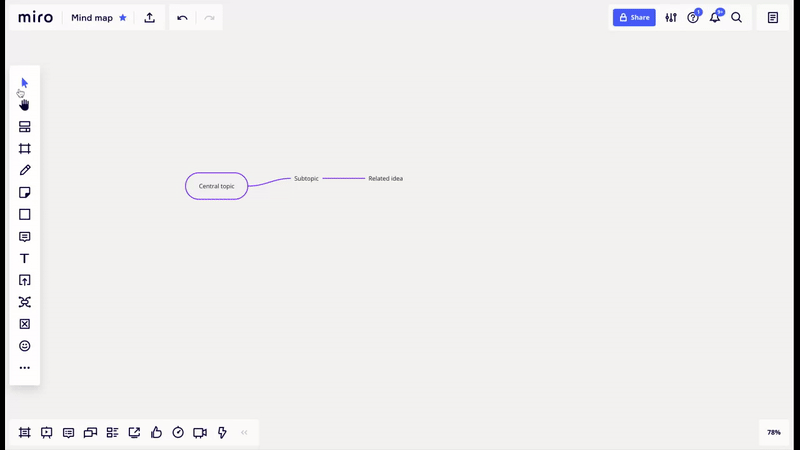Select the Text tool
The width and height of the screenshot is (800, 450).
tap(25, 258)
